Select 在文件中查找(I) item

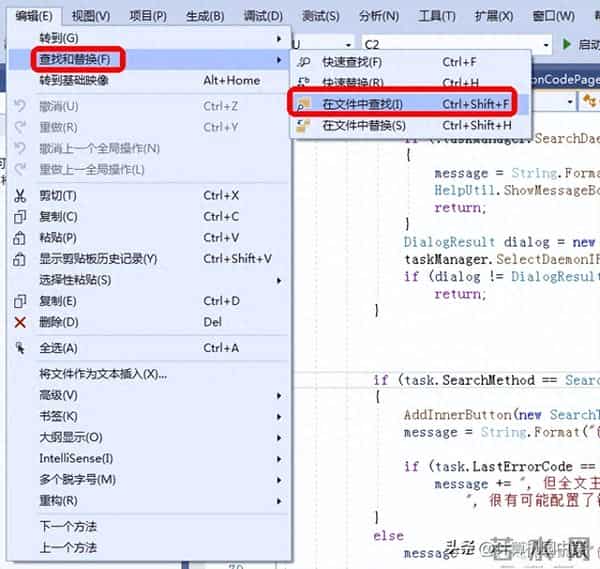pyautogui.click(x=411, y=104)
